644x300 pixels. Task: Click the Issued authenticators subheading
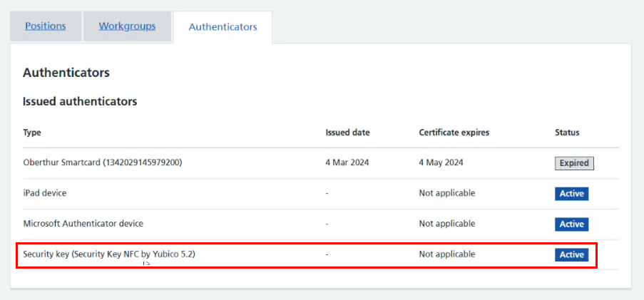[80, 102]
